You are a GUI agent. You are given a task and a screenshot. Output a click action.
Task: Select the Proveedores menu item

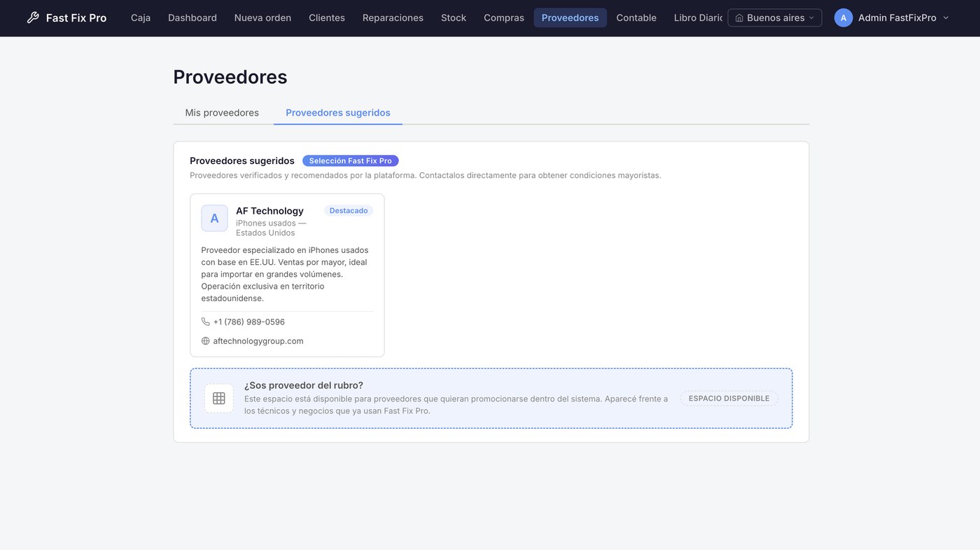pos(570,18)
